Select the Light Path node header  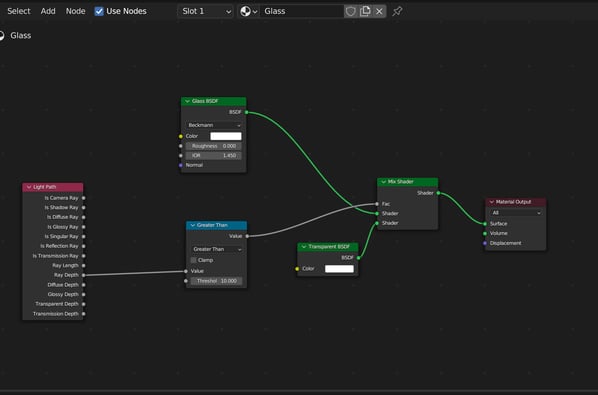53,187
